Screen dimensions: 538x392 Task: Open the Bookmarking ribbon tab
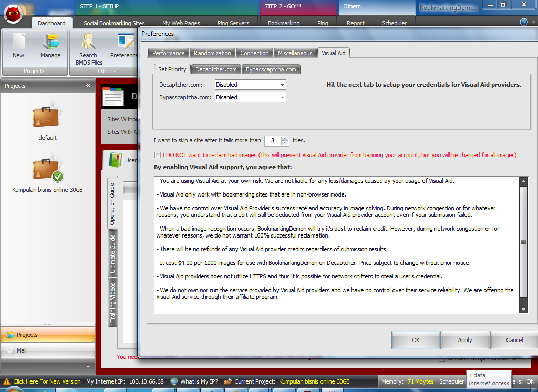[284, 23]
